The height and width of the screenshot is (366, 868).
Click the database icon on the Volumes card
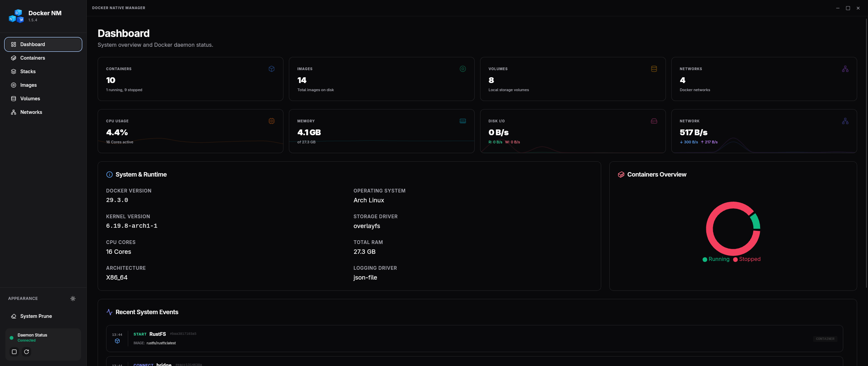tap(654, 69)
